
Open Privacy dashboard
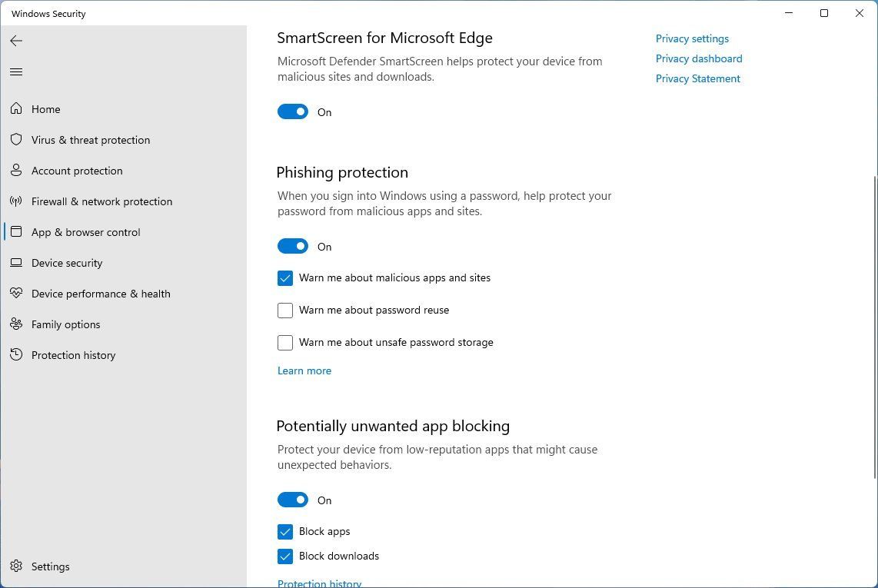[x=699, y=58]
